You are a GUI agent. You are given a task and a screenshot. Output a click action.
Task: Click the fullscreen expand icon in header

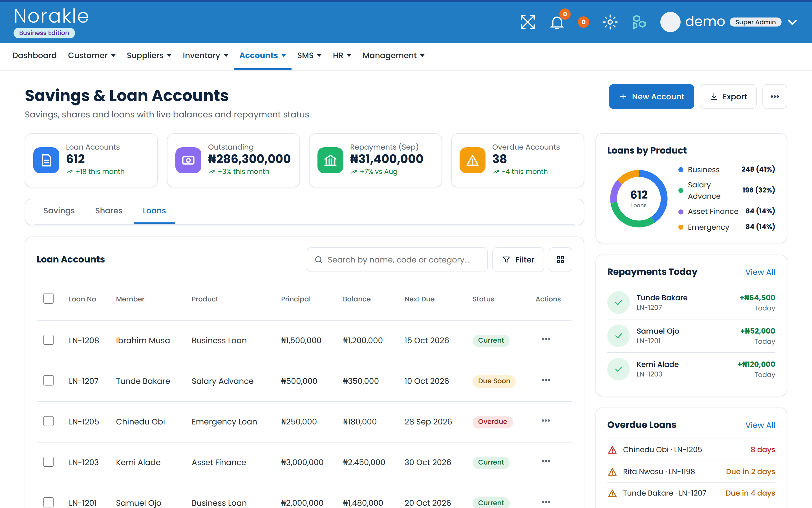[528, 22]
